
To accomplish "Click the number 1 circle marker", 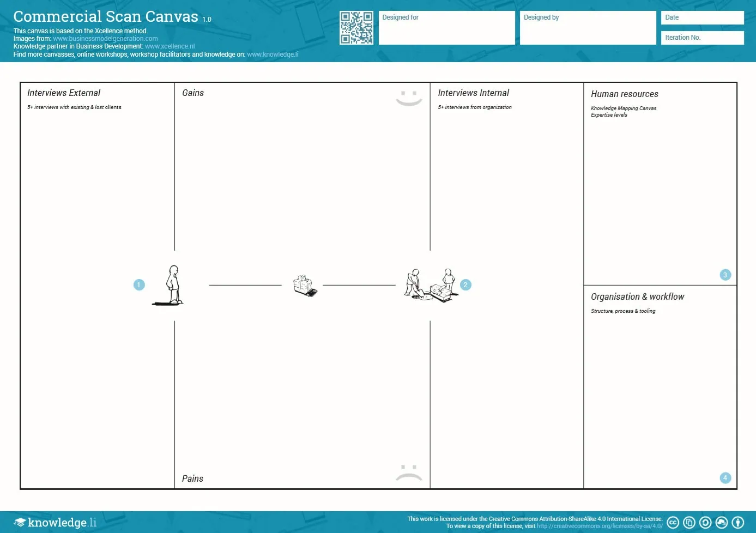I will (x=139, y=284).
